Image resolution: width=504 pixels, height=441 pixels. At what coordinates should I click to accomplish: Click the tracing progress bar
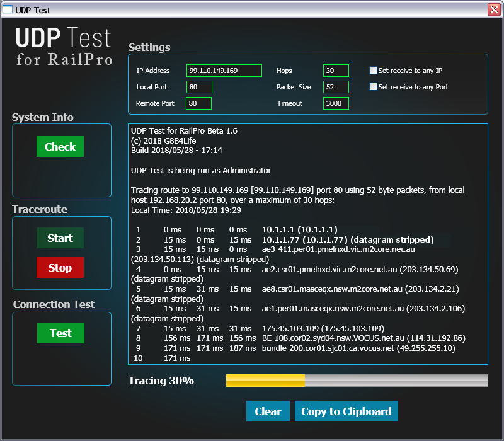(x=357, y=381)
